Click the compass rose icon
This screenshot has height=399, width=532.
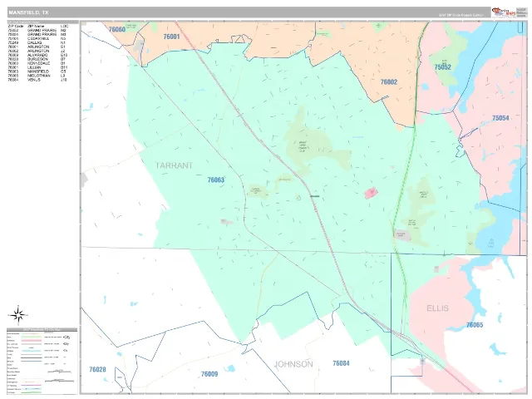click(x=18, y=315)
